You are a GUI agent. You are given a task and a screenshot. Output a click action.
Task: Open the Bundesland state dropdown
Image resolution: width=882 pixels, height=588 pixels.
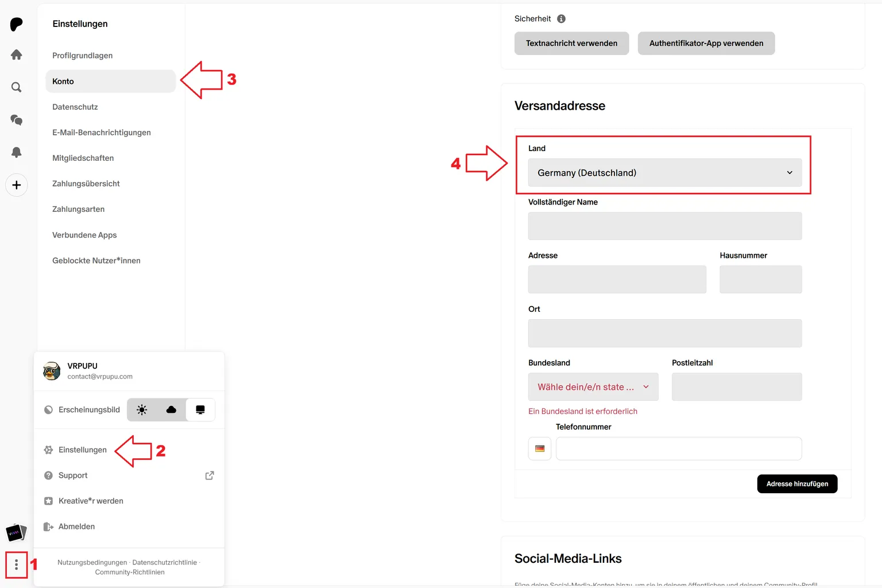point(593,387)
